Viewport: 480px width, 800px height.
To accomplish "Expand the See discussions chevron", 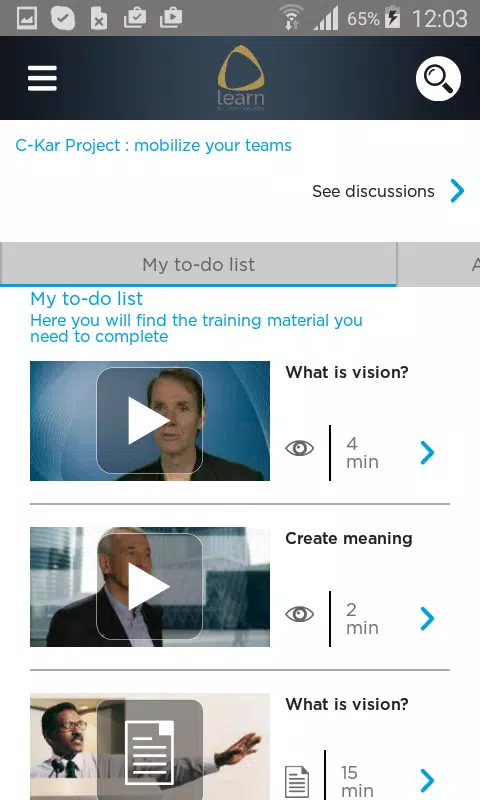I will [x=458, y=191].
